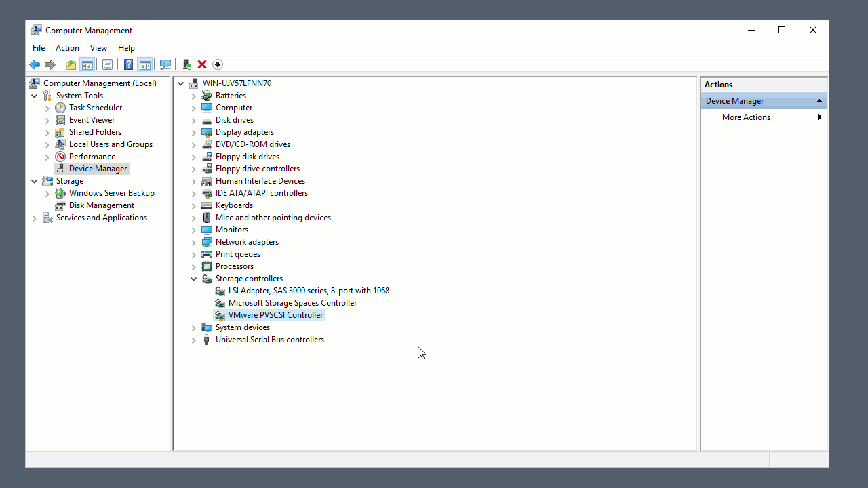868x488 pixels.
Task: Collapse the System Tools tree node
Action: pyautogui.click(x=35, y=96)
